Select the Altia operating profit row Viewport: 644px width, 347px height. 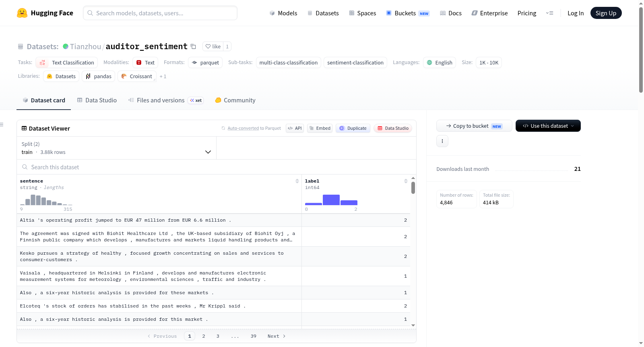[x=213, y=220]
